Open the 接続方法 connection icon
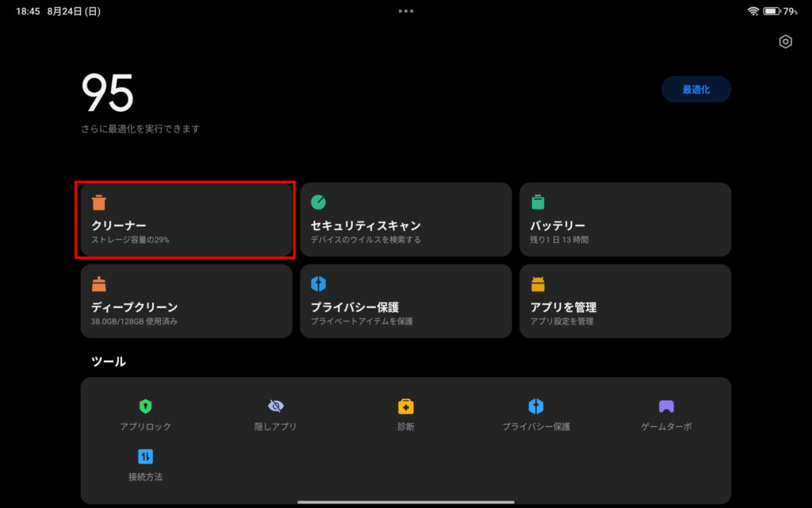 144,455
